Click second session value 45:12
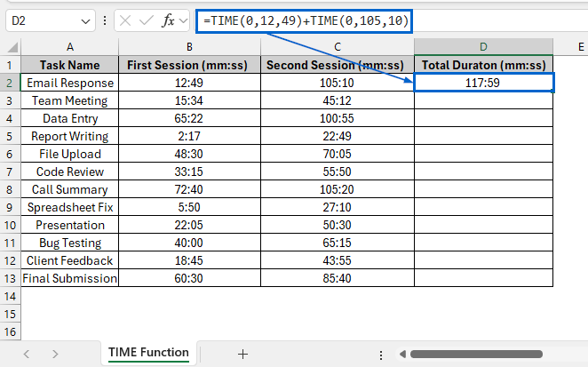Screen dimensions: 588x367 pos(338,100)
